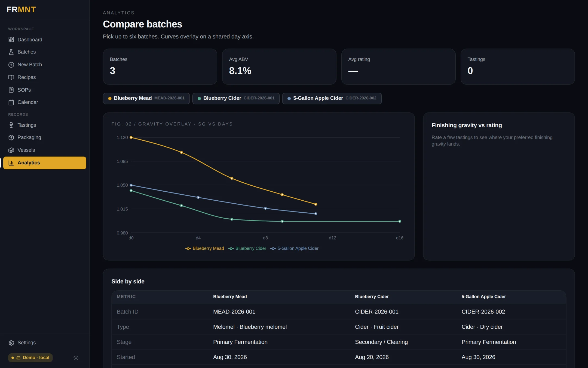Open Dashboard from the sidebar
This screenshot has height=368, width=588.
pyautogui.click(x=45, y=40)
